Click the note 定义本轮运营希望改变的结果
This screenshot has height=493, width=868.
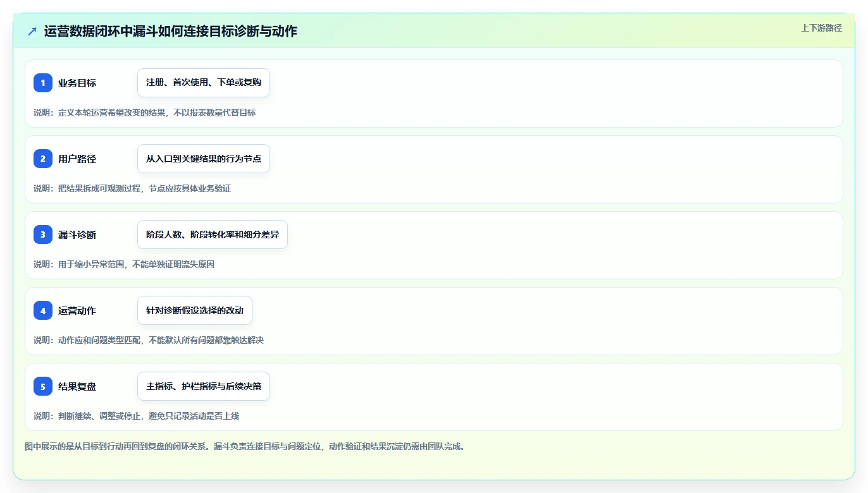(x=144, y=113)
